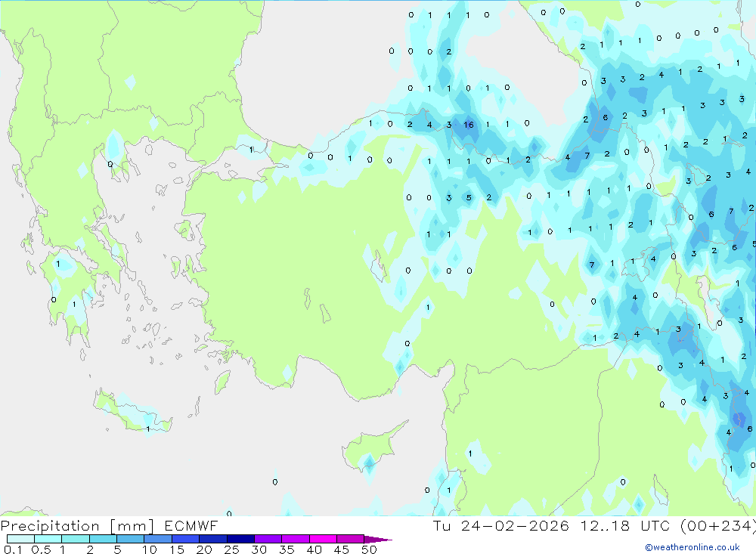Image resolution: width=756 pixels, height=554 pixels.
Task: Click the 30–35 mm legend color swatch
Action: 268,539
